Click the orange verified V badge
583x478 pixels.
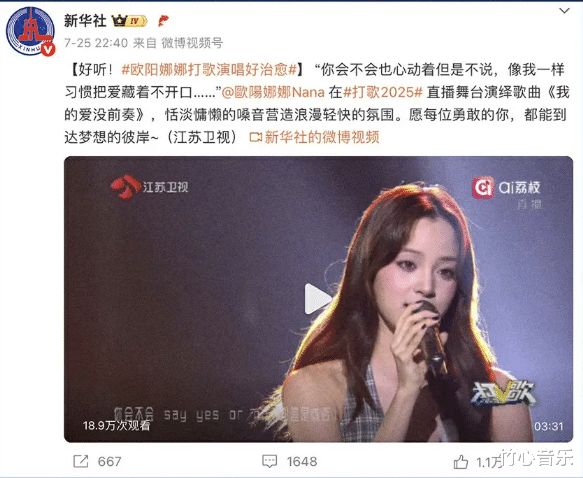48,49
